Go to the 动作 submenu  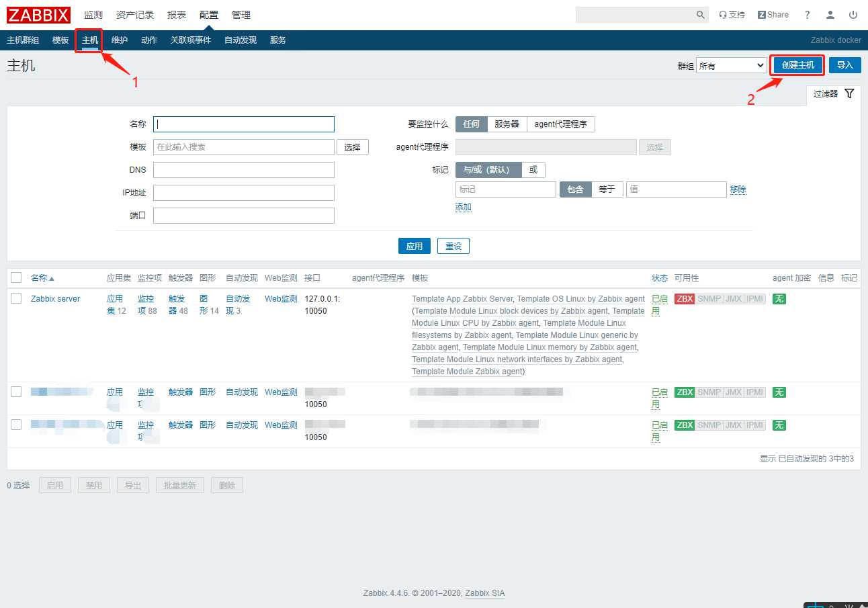[x=149, y=40]
